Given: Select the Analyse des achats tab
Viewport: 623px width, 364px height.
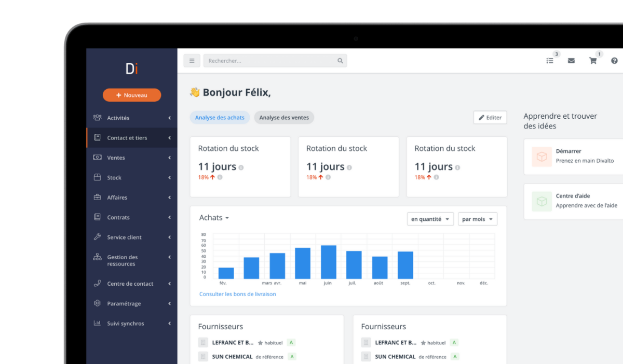Looking at the screenshot, I should tap(220, 118).
